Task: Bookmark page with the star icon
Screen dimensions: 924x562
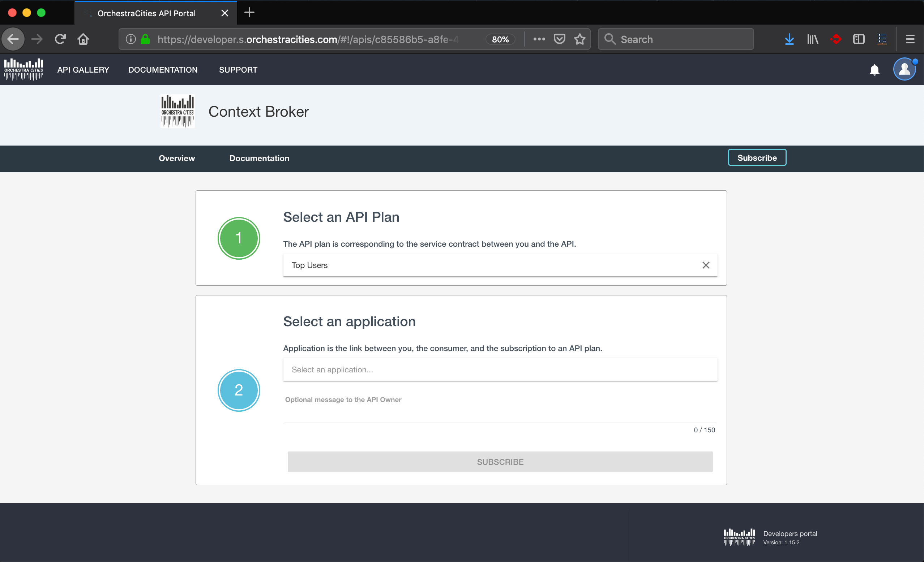Action: [x=580, y=39]
